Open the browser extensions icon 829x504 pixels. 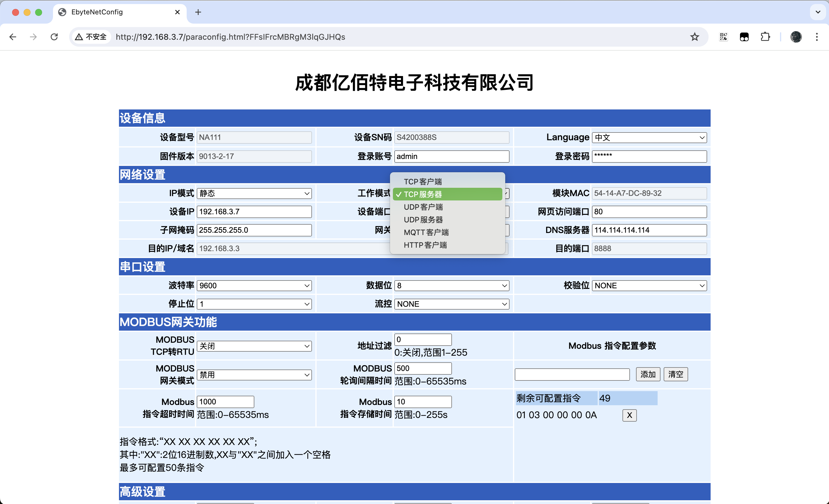[x=765, y=37]
